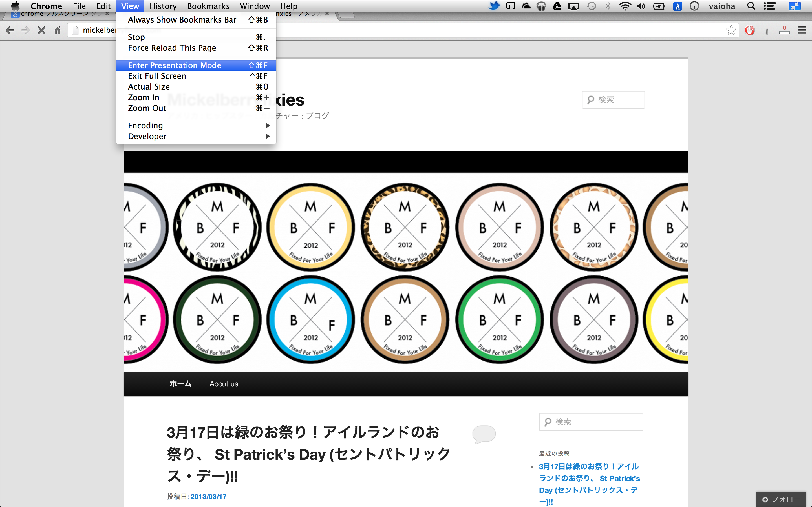Expand the Encoding submenu
Screen dimensions: 812x507
click(x=145, y=126)
